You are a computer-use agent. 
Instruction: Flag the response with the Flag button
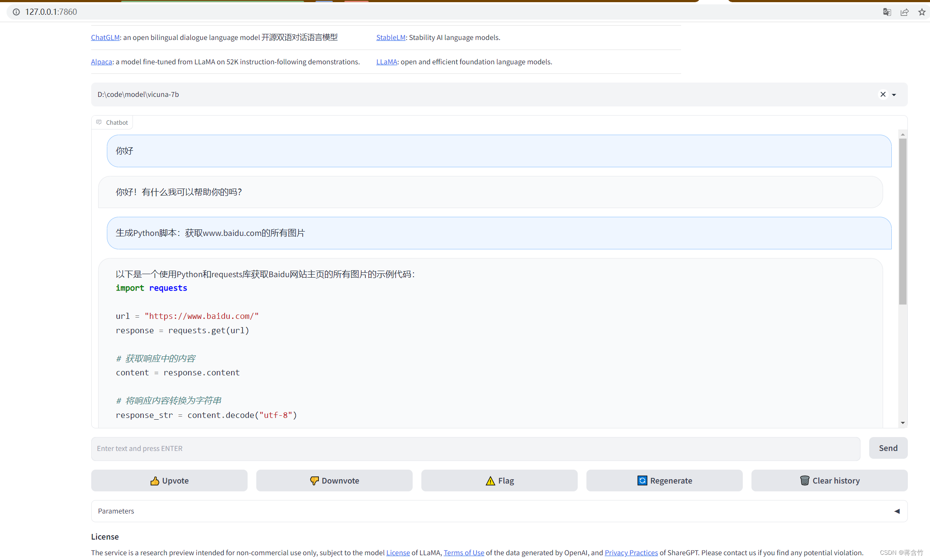pos(500,480)
